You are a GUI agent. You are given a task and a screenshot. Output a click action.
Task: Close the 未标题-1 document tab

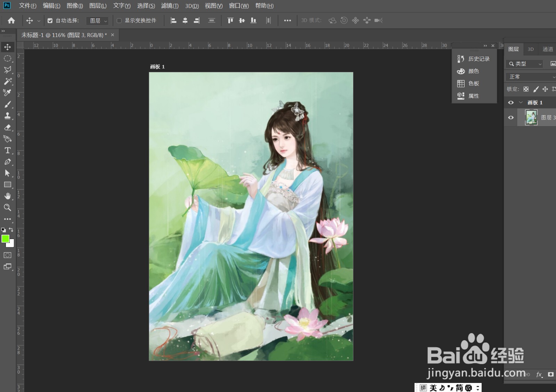coord(112,35)
